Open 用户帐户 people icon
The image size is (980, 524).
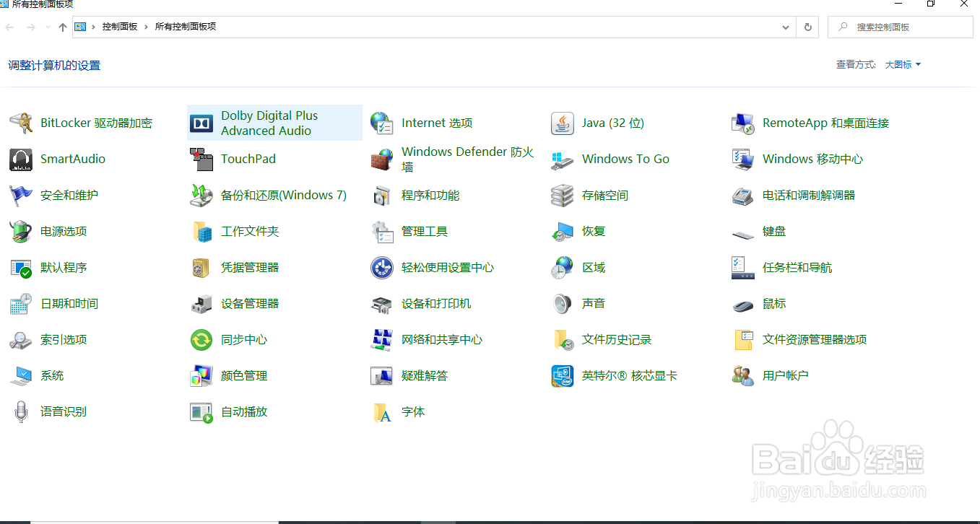click(743, 376)
